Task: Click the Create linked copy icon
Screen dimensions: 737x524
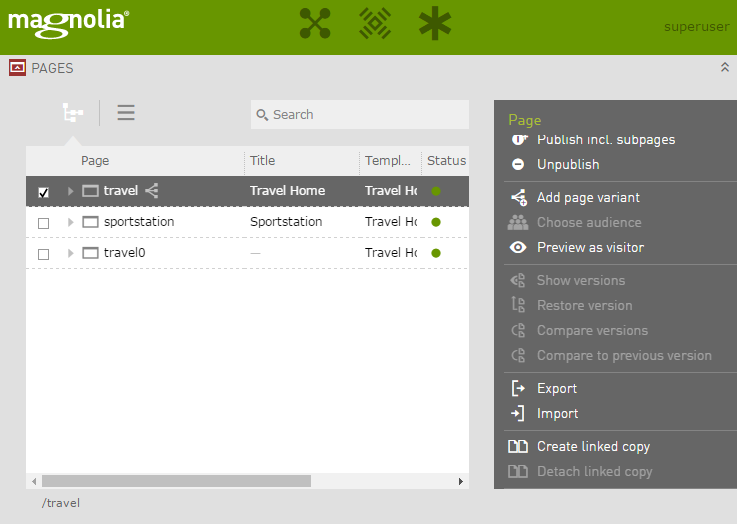Action: 518,446
